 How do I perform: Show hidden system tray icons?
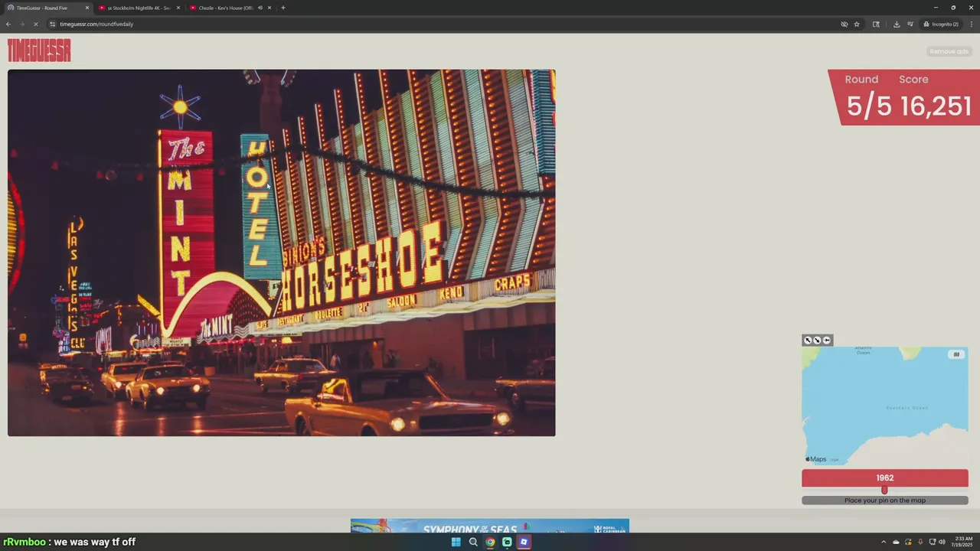(884, 542)
